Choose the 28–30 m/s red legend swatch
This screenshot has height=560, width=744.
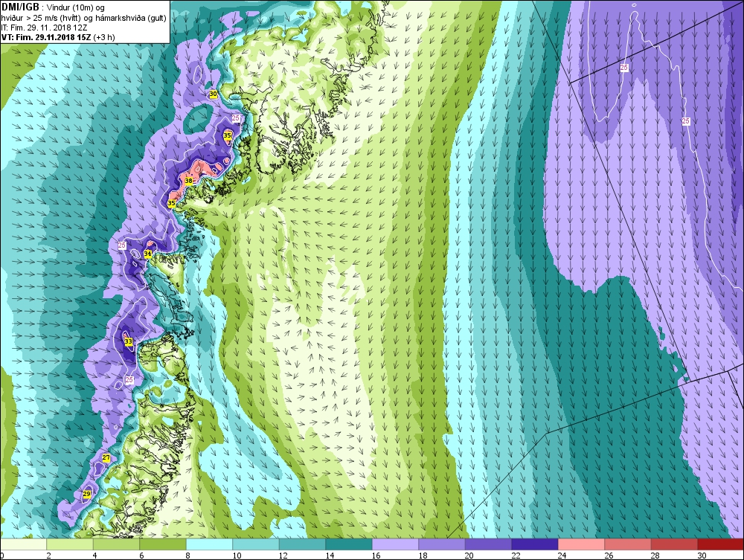pyautogui.click(x=674, y=544)
